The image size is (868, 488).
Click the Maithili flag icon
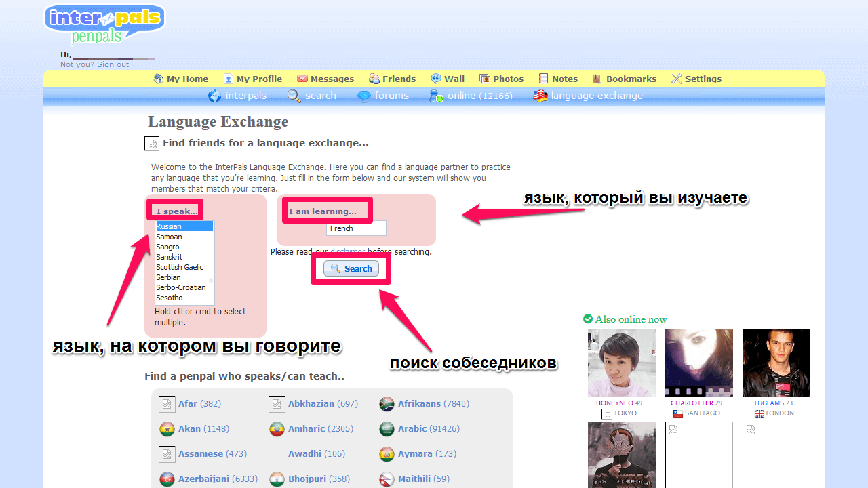click(x=387, y=479)
